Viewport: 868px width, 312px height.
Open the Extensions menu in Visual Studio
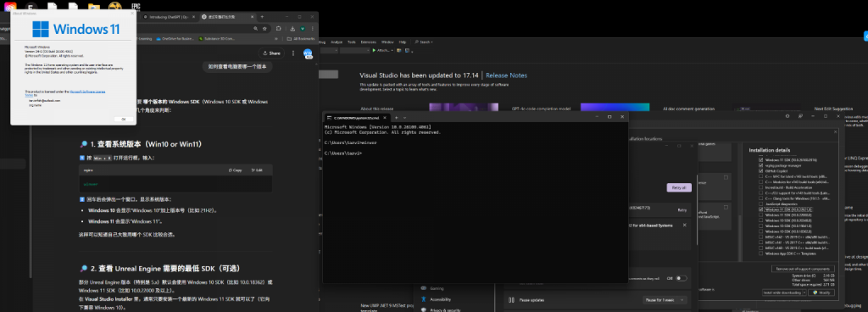[x=368, y=42]
